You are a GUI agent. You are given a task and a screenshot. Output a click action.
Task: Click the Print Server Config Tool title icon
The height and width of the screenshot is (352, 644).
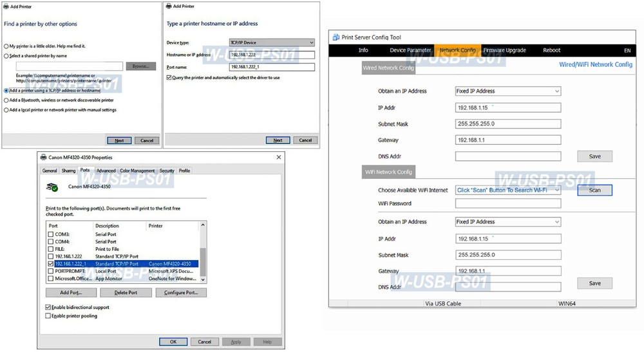click(336, 37)
